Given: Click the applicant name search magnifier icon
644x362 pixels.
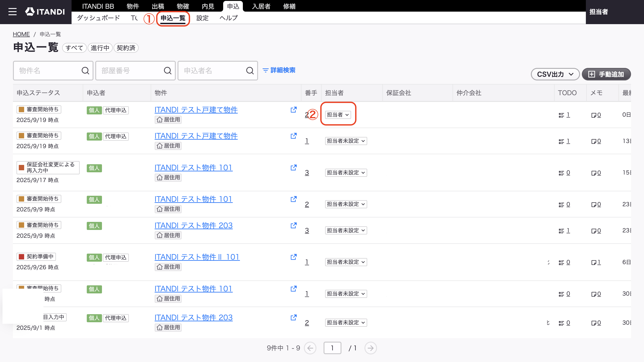Looking at the screenshot, I should point(250,71).
